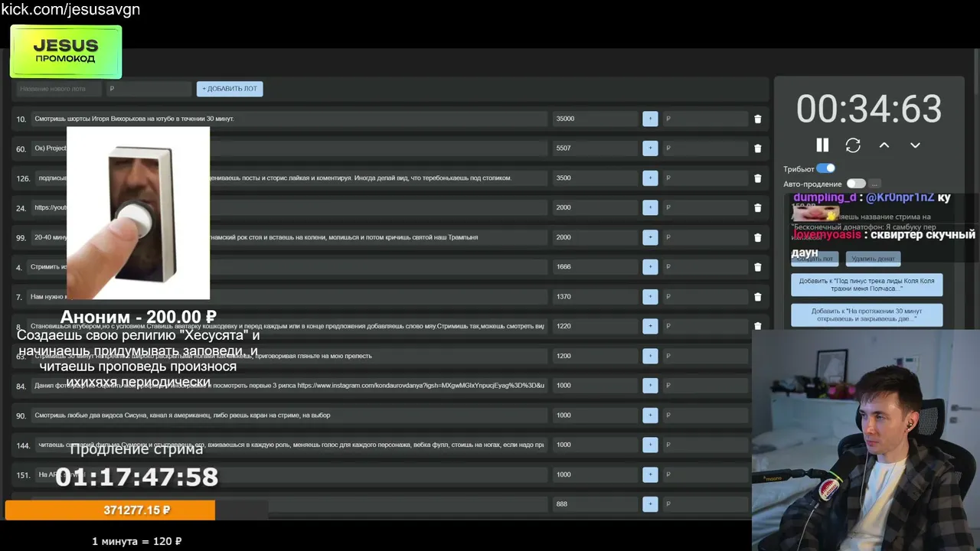Viewport: 980px width, 551px height.
Task: Click Добавить к "На протяжении 30 минут..." button
Action: pyautogui.click(x=867, y=315)
